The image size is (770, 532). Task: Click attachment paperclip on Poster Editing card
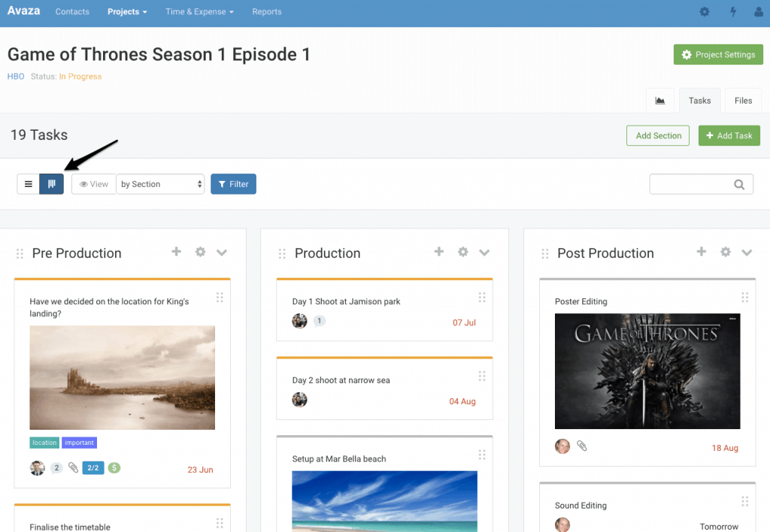tap(582, 446)
